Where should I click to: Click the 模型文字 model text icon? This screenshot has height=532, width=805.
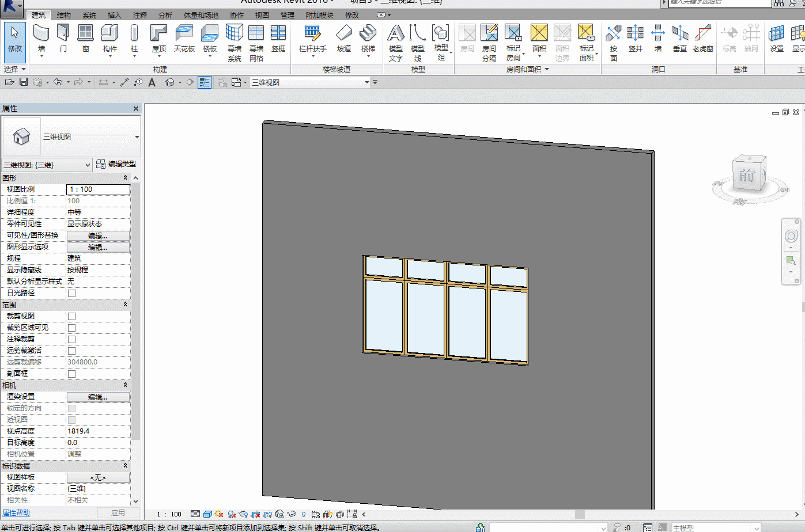pyautogui.click(x=395, y=43)
